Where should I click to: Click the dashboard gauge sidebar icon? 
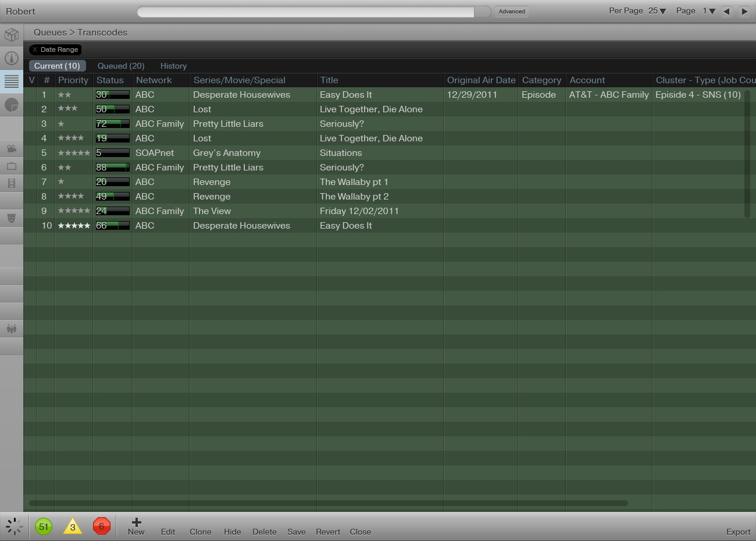tap(12, 58)
